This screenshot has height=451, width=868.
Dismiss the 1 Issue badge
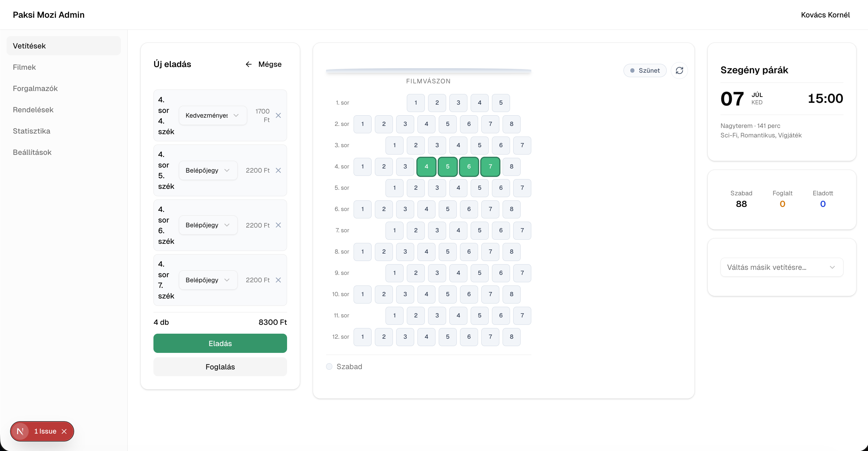(64, 431)
